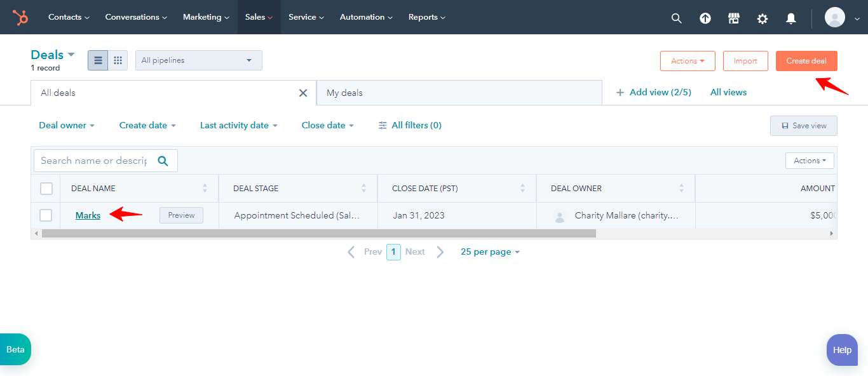Switch to list view icon
Viewport: 868px width, 376px height.
coord(98,60)
